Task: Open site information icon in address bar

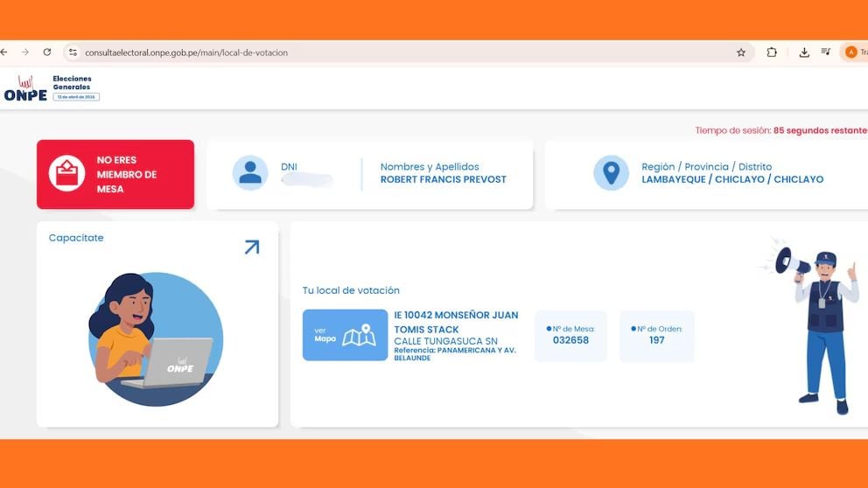Action: point(73,52)
